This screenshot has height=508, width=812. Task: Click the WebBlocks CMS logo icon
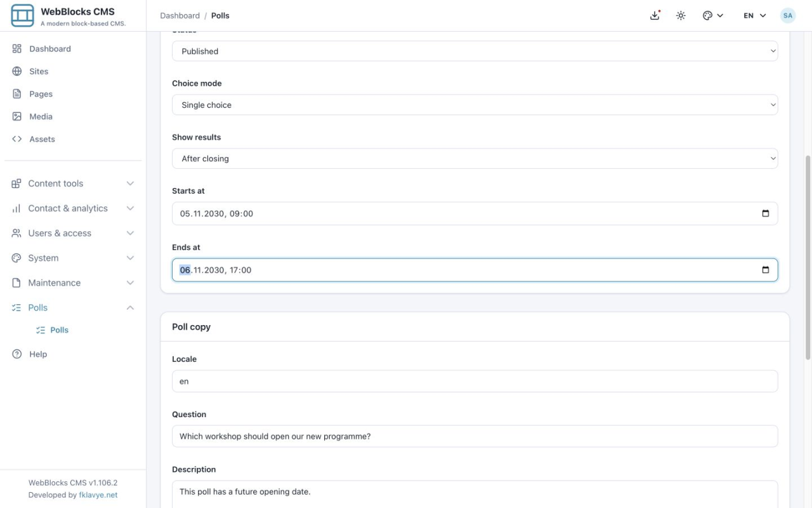pos(22,15)
